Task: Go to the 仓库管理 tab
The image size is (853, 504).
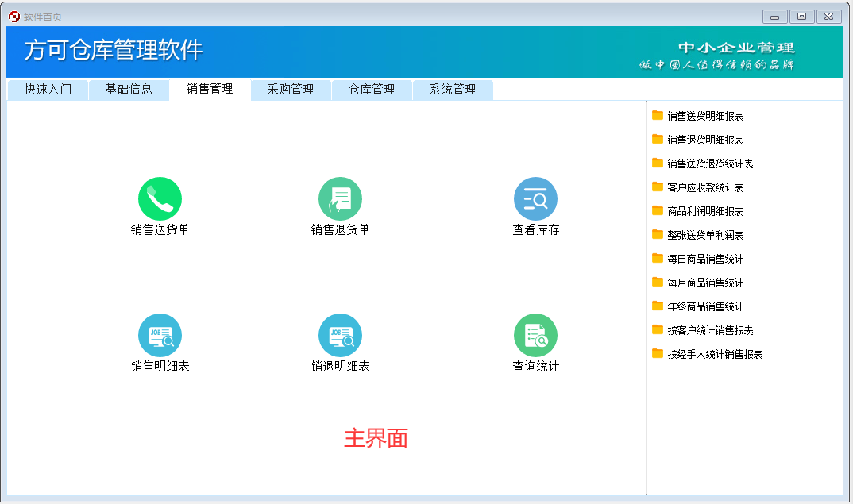Action: [372, 90]
